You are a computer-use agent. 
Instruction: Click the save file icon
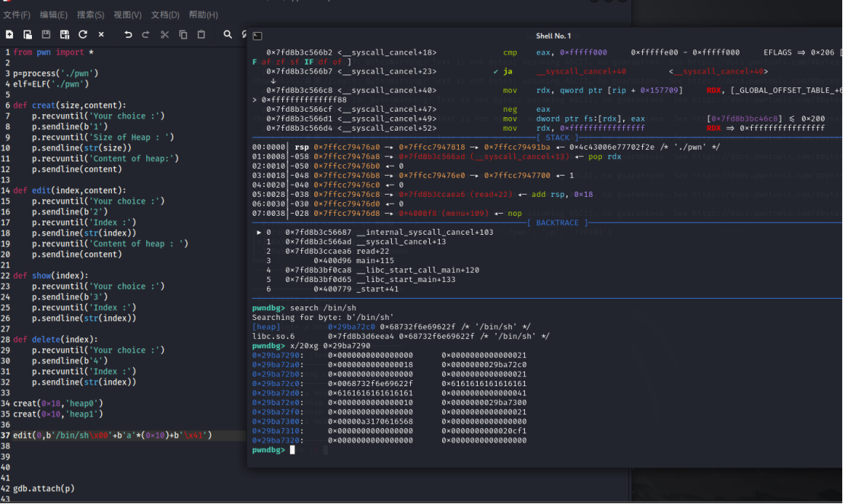46,34
